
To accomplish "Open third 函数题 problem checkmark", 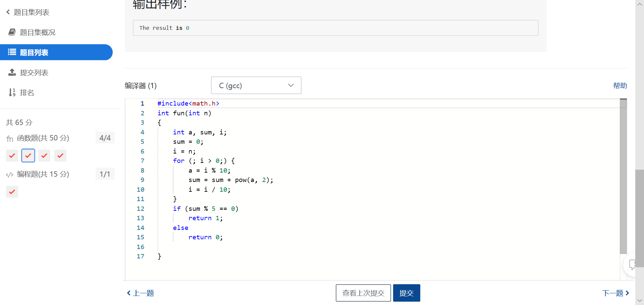I will (x=44, y=156).
